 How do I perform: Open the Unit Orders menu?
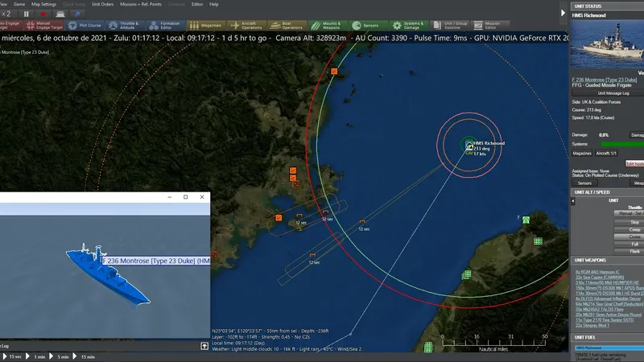click(102, 4)
